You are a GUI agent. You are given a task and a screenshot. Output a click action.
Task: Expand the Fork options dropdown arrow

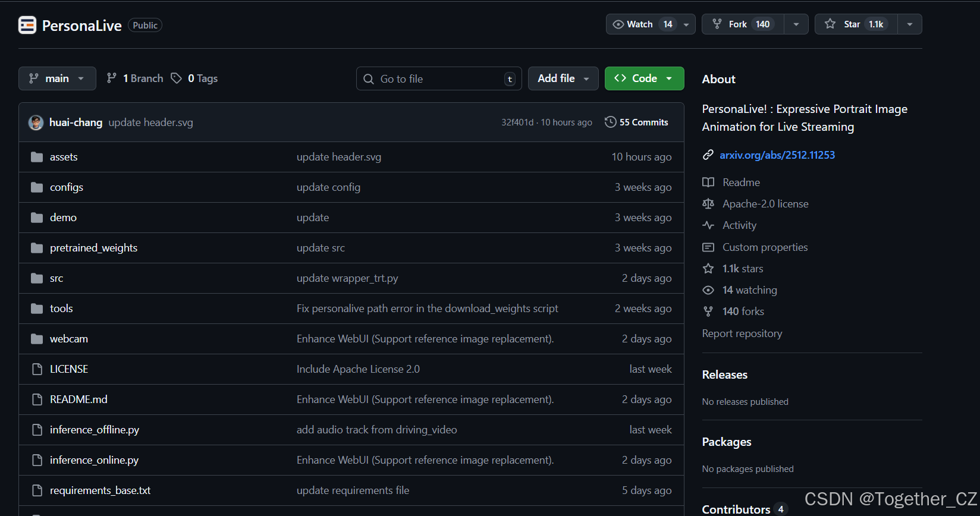(796, 24)
